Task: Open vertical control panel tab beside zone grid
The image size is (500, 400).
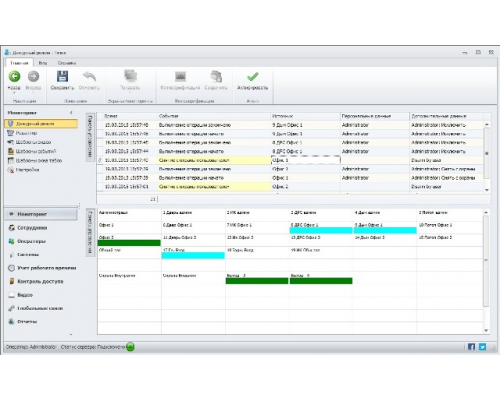Action: tap(90, 233)
